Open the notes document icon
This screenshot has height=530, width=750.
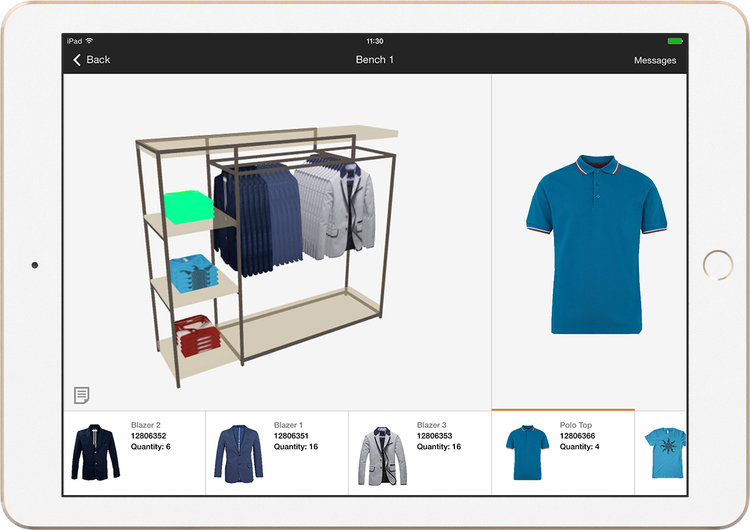[81, 395]
